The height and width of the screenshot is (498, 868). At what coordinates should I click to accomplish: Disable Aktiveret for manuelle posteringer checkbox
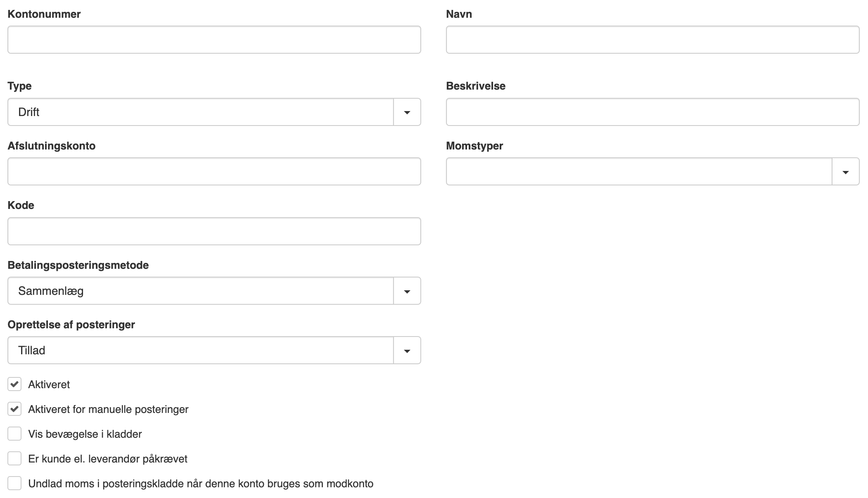click(x=14, y=409)
